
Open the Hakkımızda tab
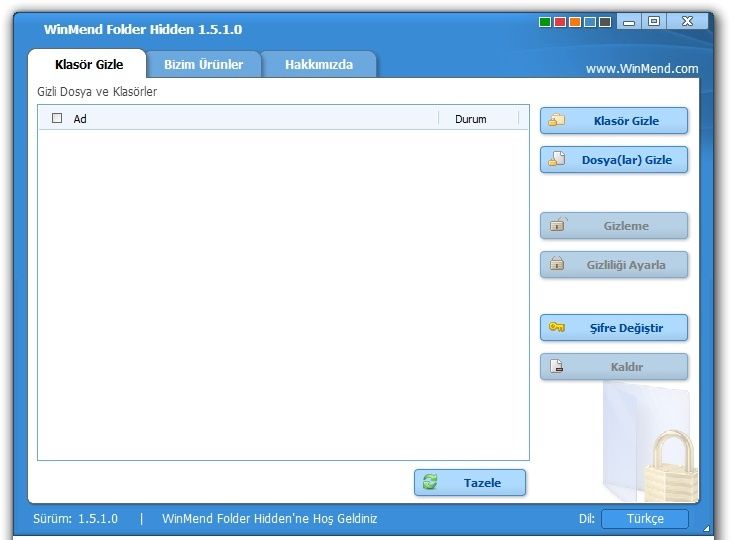click(x=319, y=64)
